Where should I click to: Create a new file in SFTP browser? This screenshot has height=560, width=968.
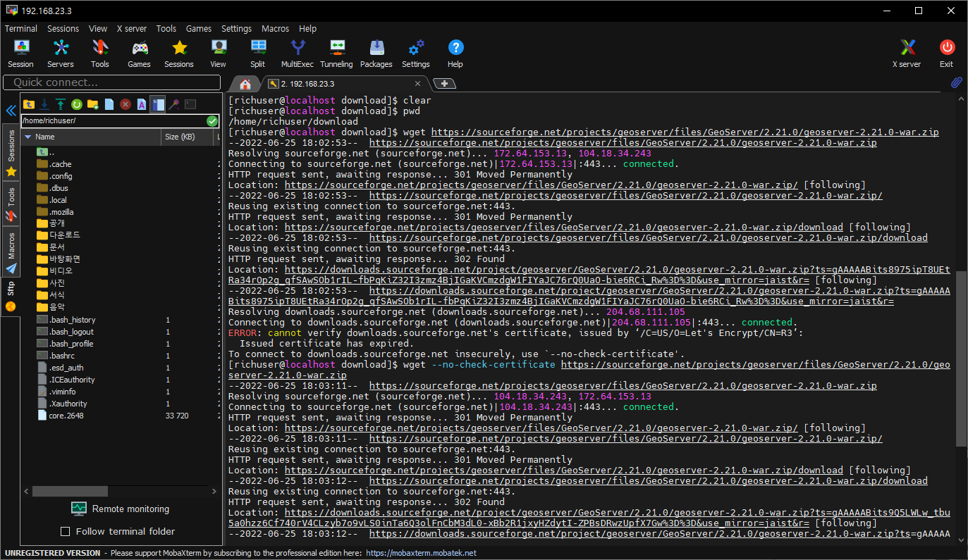point(109,104)
